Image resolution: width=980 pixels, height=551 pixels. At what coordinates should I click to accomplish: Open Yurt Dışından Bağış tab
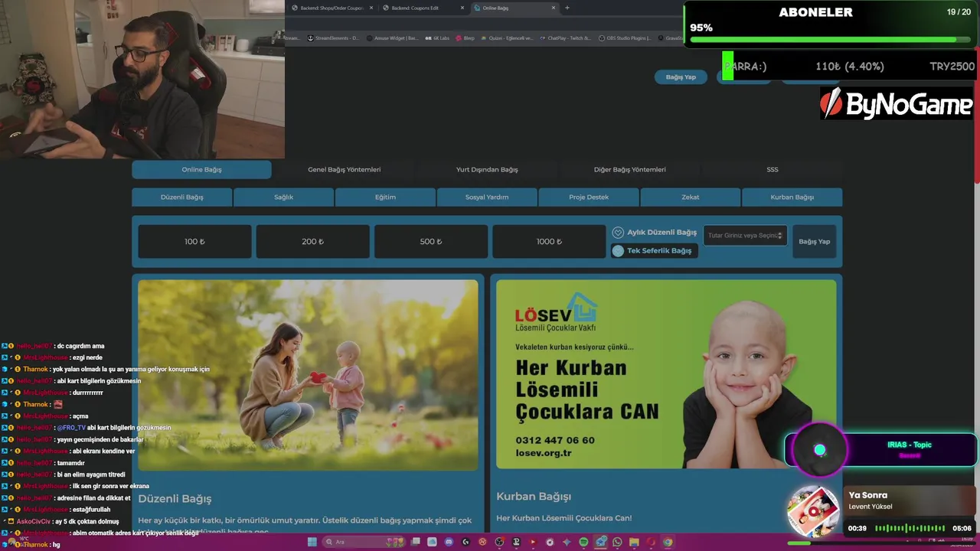click(487, 169)
